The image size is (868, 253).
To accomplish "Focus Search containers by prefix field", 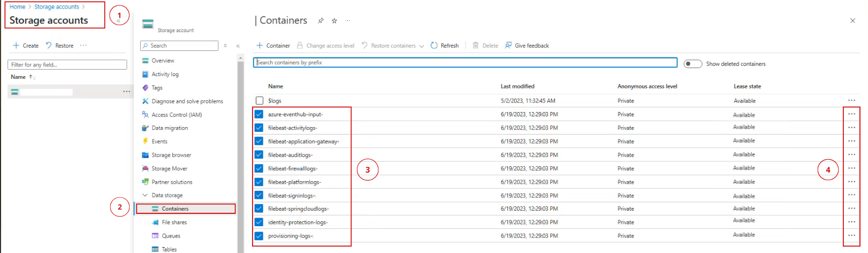I will [465, 63].
